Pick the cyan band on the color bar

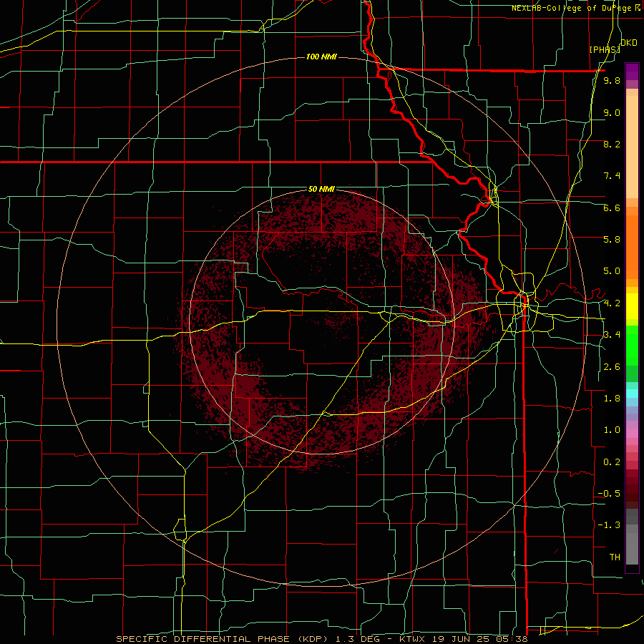pos(632,394)
